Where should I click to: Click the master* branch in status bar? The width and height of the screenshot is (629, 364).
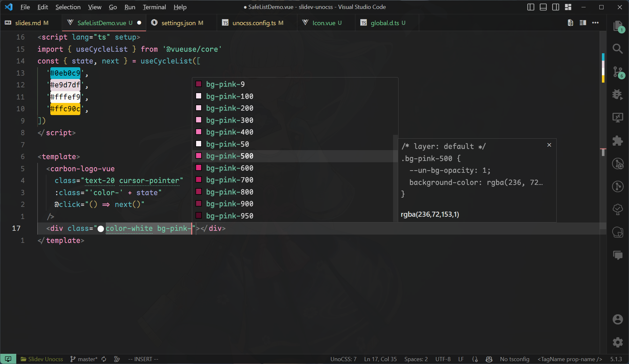[x=84, y=359]
